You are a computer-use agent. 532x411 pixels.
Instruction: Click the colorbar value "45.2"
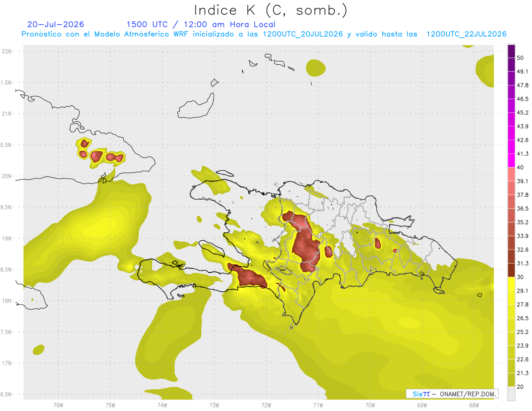point(523,113)
